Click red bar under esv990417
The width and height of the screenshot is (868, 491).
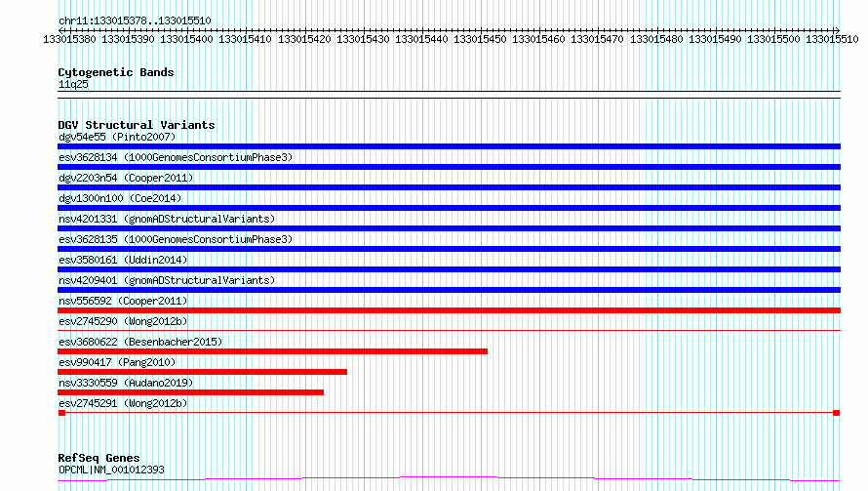pos(202,372)
